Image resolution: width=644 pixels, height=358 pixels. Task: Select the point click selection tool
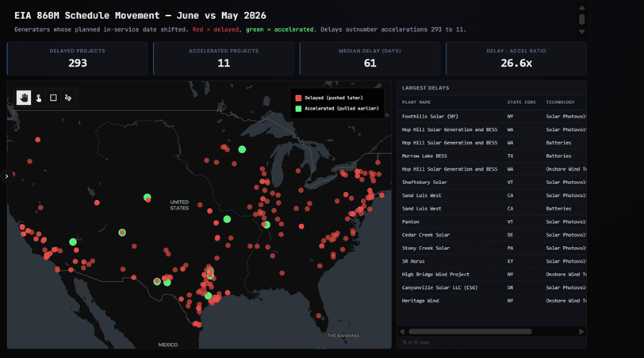pos(39,98)
